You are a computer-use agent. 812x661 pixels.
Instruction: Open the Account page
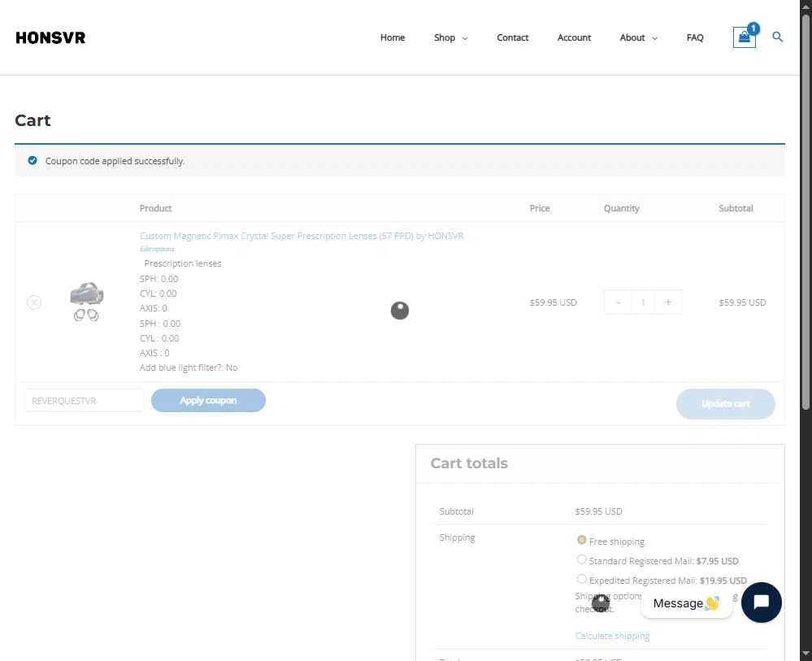574,38
